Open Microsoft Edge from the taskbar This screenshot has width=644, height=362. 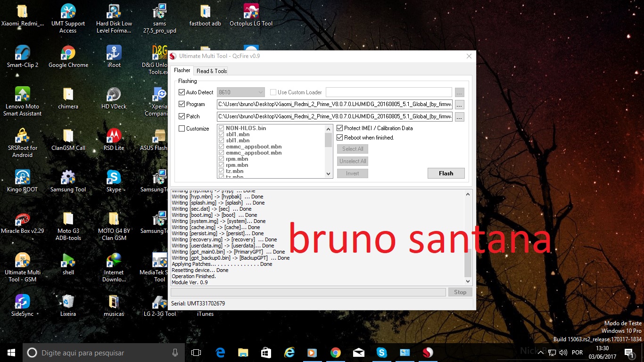pyautogui.click(x=220, y=352)
